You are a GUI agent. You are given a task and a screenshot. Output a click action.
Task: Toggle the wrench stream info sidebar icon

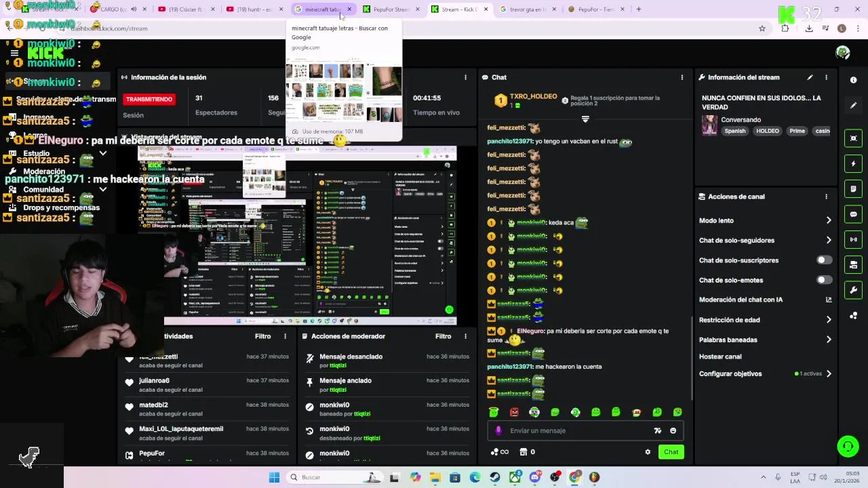point(854,290)
